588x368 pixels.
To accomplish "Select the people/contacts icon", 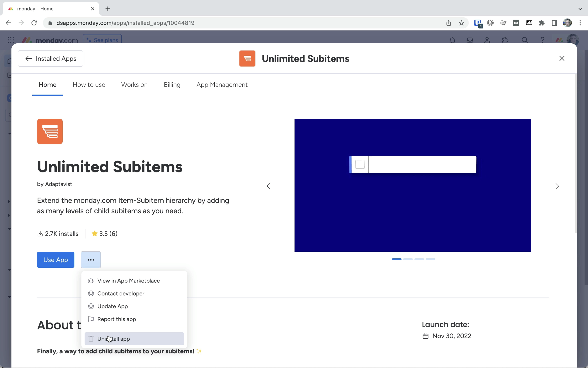I will click(487, 40).
